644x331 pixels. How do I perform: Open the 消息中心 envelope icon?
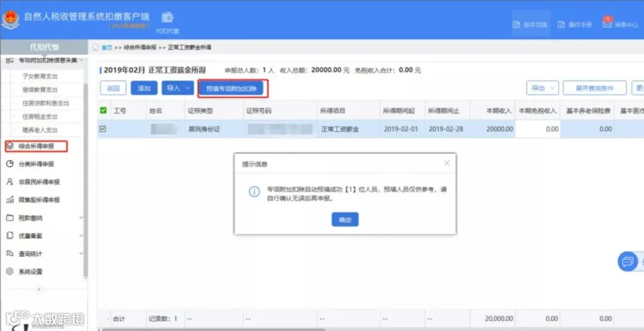[x=607, y=24]
